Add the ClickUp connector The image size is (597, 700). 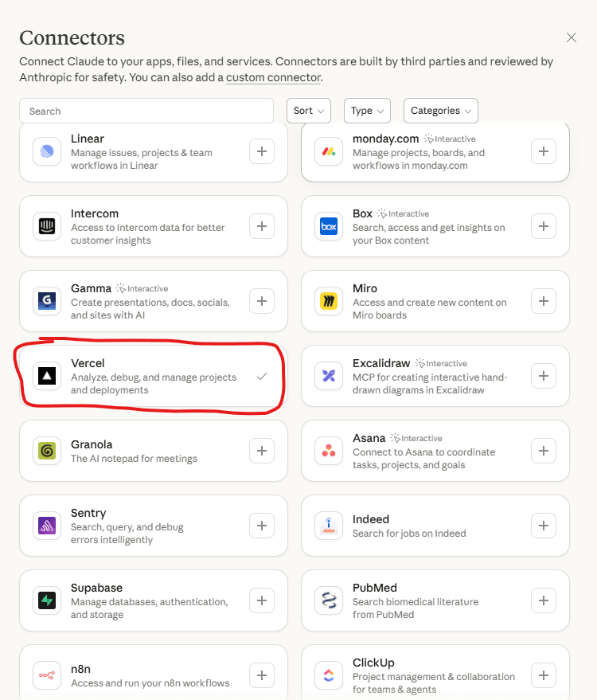click(x=544, y=675)
